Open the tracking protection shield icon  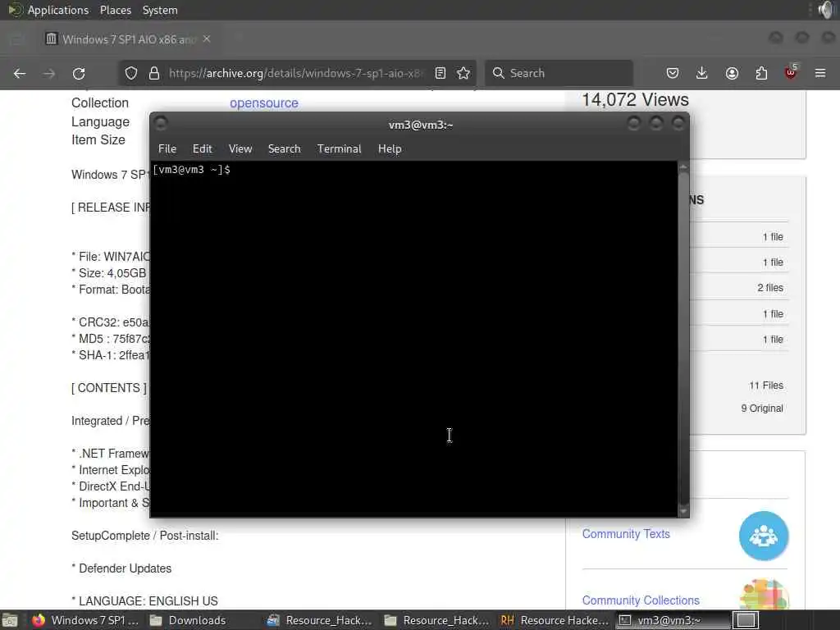point(131,73)
